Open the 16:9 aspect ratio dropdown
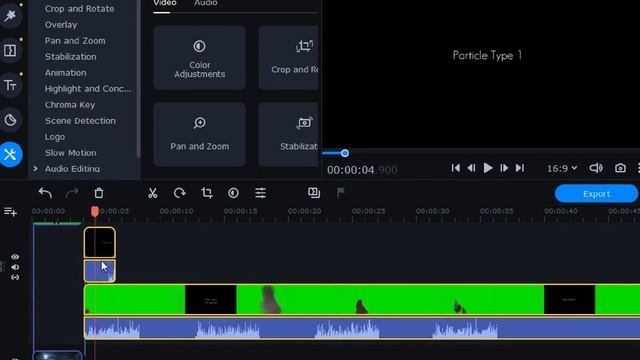 [x=562, y=168]
